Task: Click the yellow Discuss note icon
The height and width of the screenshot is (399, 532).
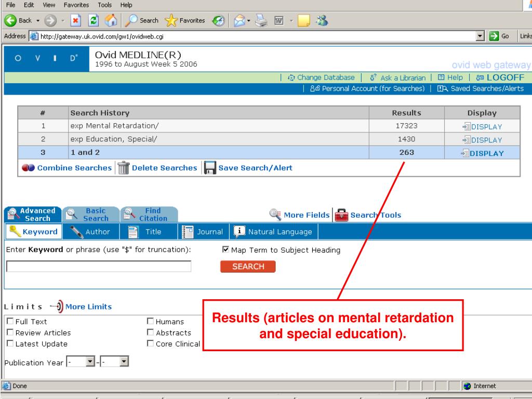Action: point(303,21)
